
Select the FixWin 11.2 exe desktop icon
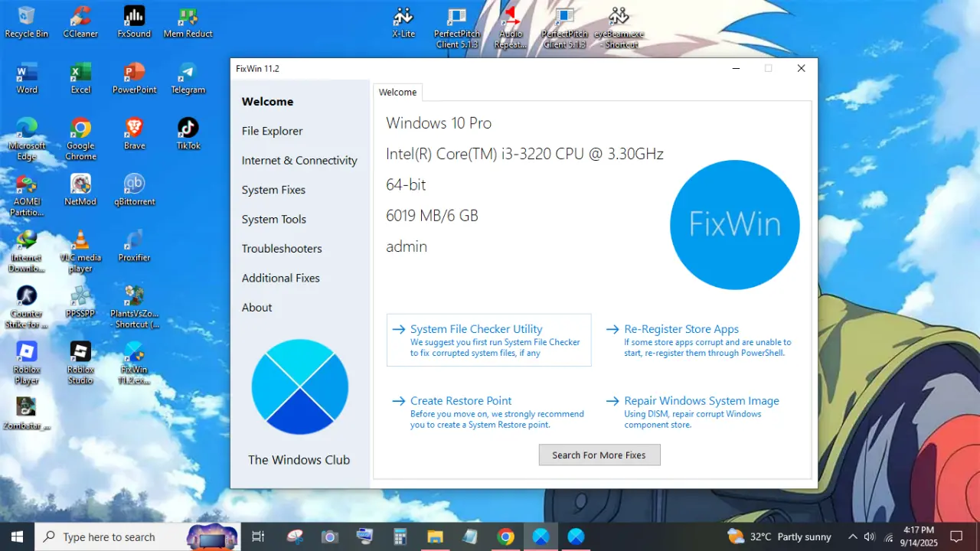click(x=134, y=363)
